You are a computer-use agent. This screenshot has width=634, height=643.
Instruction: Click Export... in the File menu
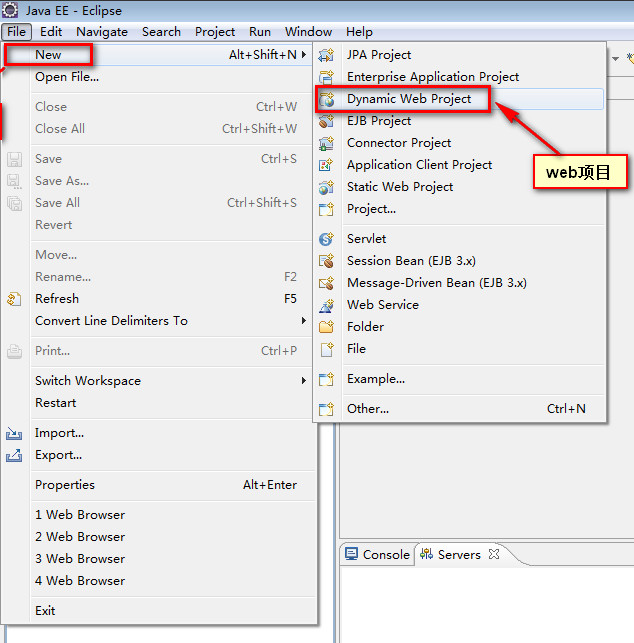(x=159, y=455)
